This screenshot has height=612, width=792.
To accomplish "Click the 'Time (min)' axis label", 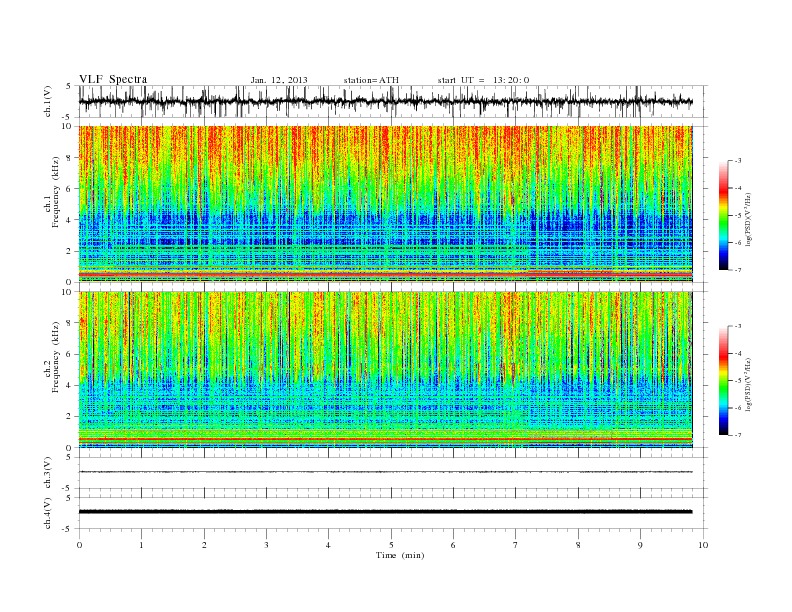I will 400,555.
